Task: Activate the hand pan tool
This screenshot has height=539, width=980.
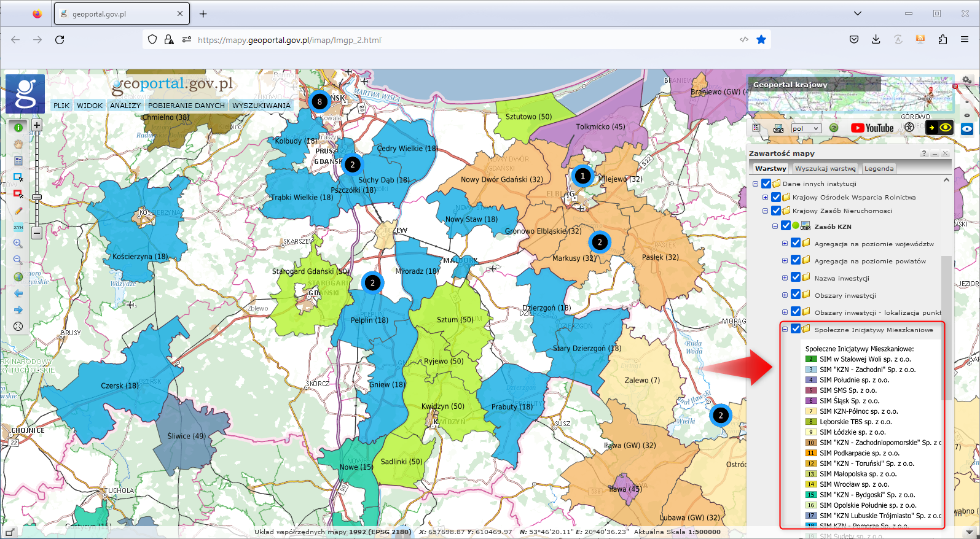Action: (x=18, y=144)
